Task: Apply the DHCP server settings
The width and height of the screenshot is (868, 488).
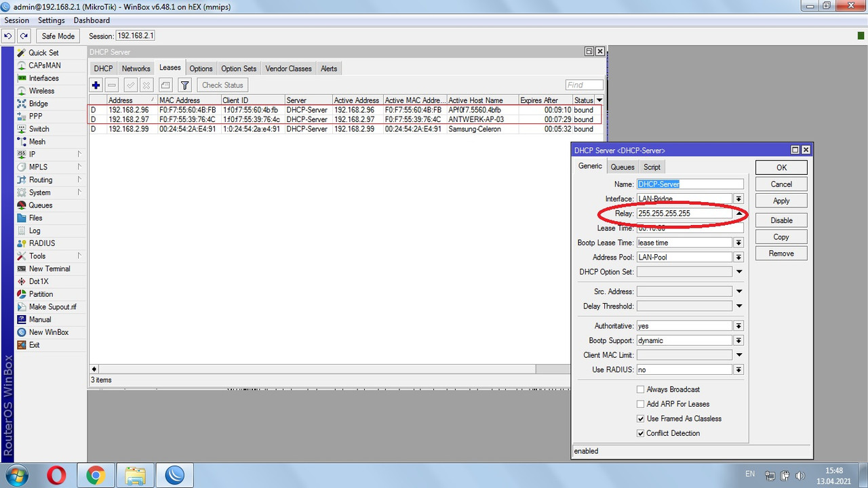Action: point(781,201)
